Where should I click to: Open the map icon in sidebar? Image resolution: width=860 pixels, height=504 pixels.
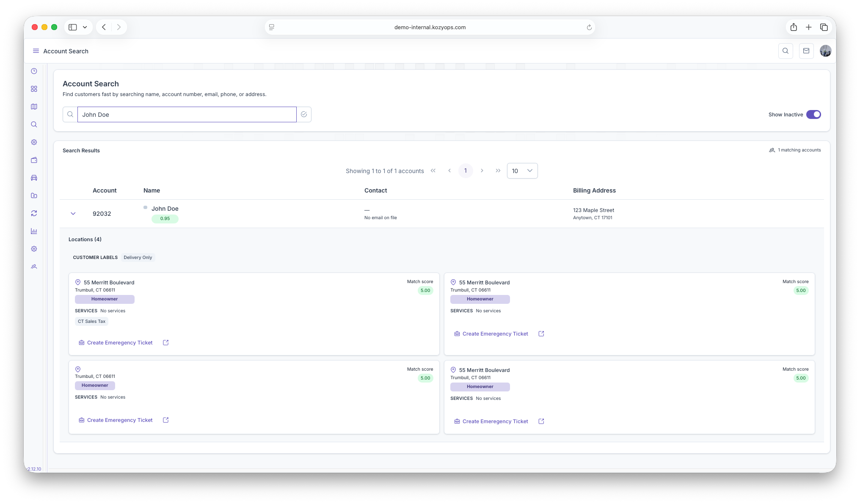point(34,107)
